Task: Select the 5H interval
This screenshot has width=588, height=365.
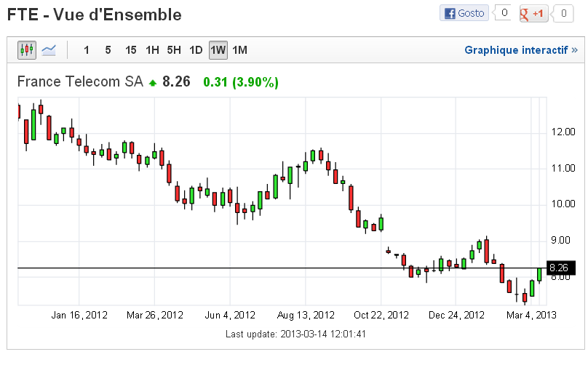Action: point(174,50)
